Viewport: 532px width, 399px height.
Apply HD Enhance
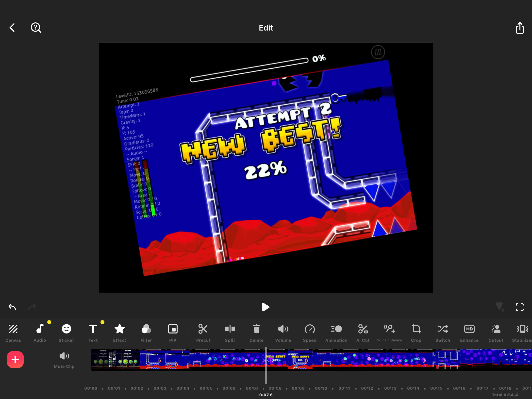(469, 333)
